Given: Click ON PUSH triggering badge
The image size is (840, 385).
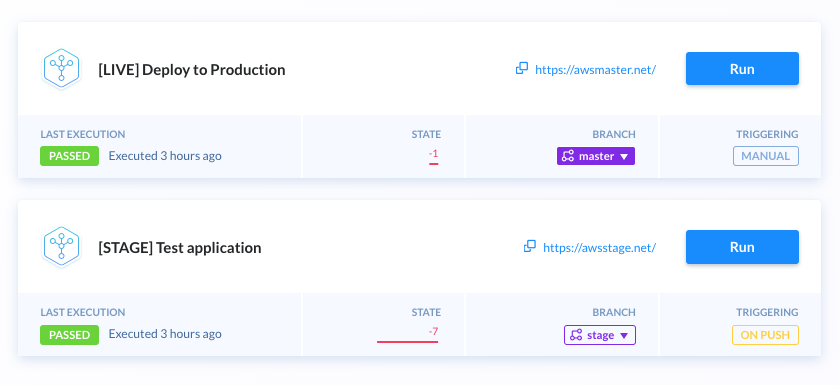Looking at the screenshot, I should [765, 335].
